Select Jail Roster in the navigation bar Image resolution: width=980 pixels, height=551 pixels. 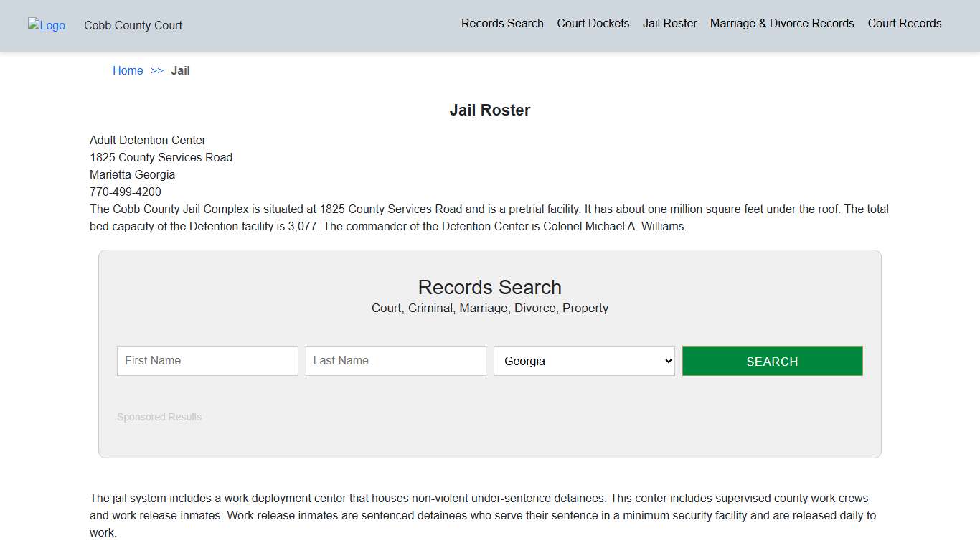click(x=669, y=23)
